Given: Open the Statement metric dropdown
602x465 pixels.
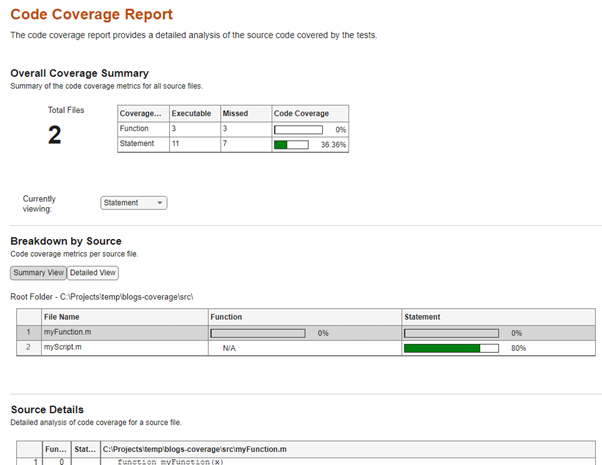Looking at the screenshot, I should tap(134, 203).
